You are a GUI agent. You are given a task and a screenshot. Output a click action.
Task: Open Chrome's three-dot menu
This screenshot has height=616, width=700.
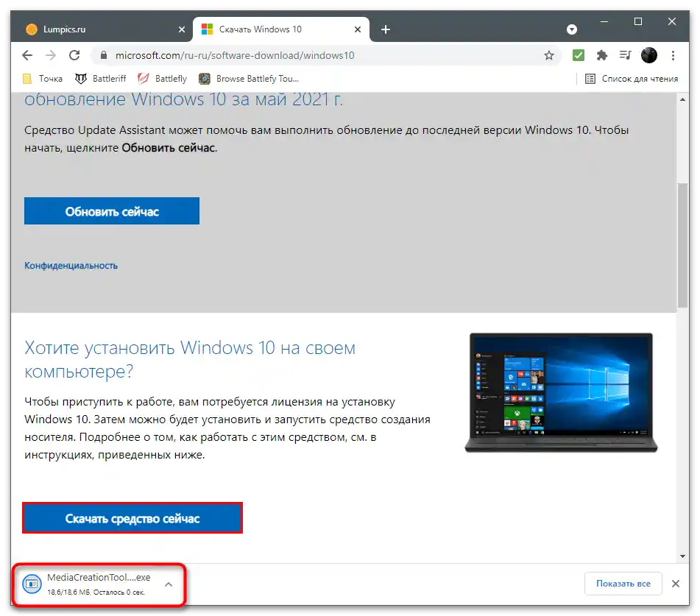pyautogui.click(x=673, y=55)
